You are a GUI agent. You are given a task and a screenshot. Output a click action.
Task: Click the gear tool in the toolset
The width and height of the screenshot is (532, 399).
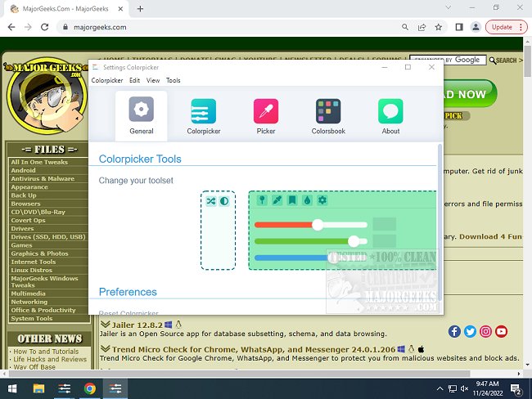[322, 200]
